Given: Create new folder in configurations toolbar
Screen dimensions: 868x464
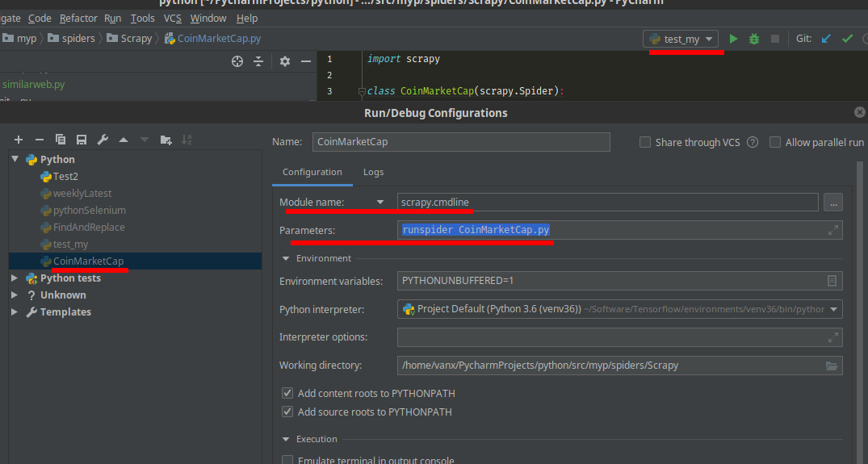Looking at the screenshot, I should [166, 140].
